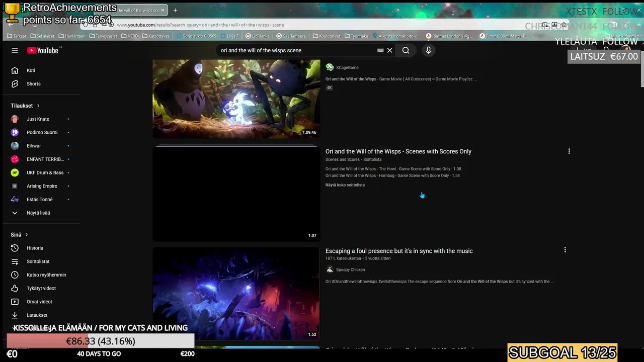Open more options for Escaping a foul presence
644x362 pixels.
click(565, 250)
